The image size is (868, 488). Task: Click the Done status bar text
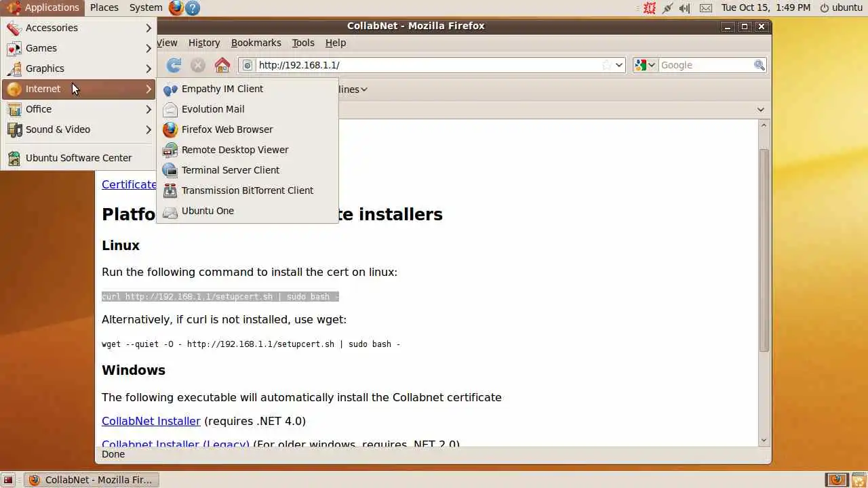113,454
